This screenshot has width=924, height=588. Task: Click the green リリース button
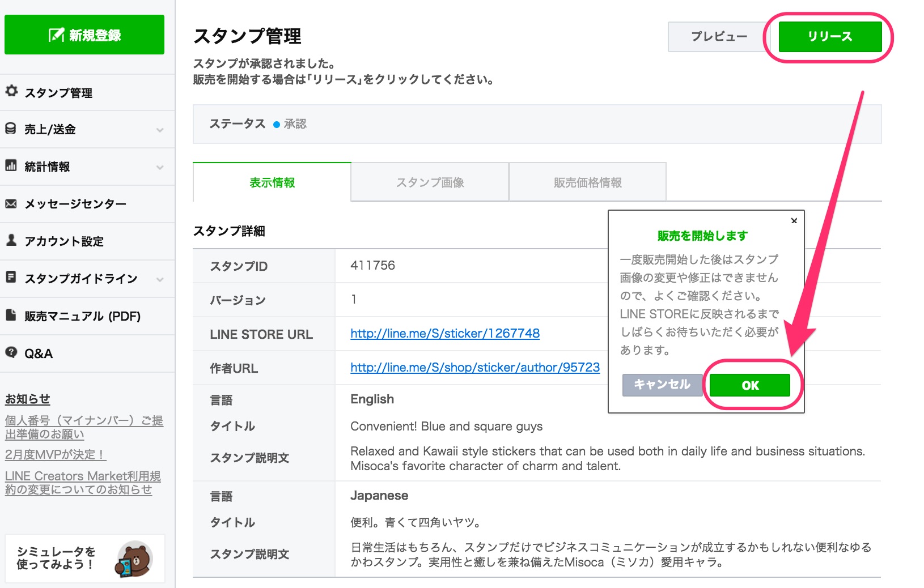pos(830,37)
